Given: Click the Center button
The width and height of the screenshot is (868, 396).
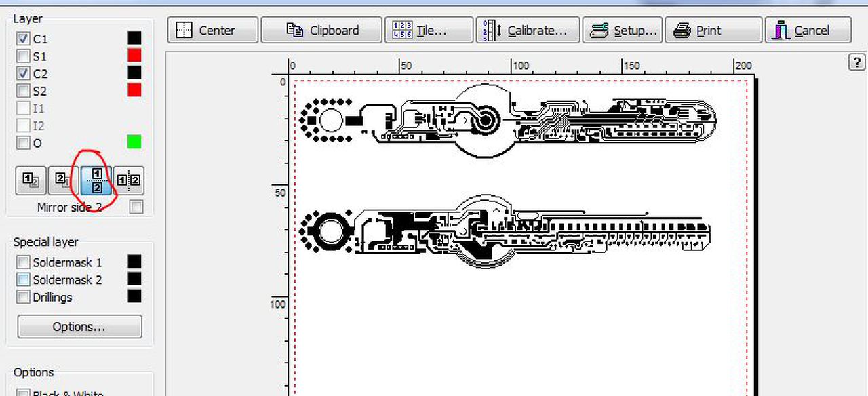Looking at the screenshot, I should [x=212, y=31].
